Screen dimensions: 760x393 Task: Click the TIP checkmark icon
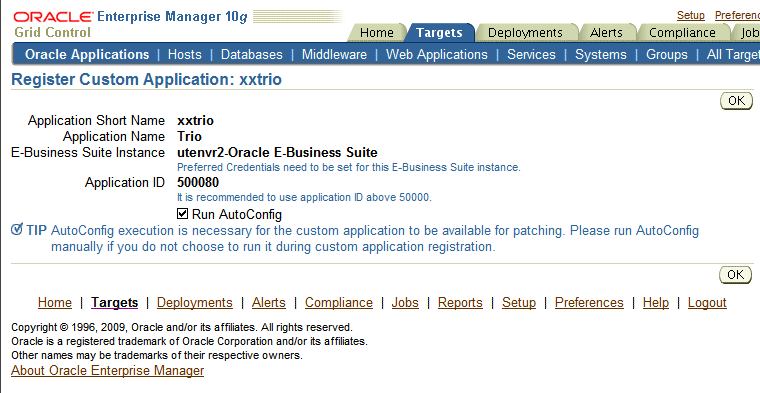tap(17, 229)
